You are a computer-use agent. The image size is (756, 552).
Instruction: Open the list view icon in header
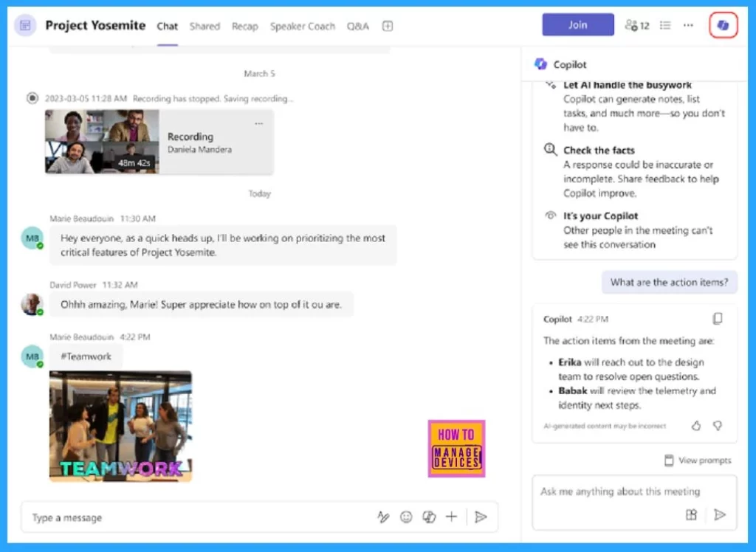[x=665, y=25]
